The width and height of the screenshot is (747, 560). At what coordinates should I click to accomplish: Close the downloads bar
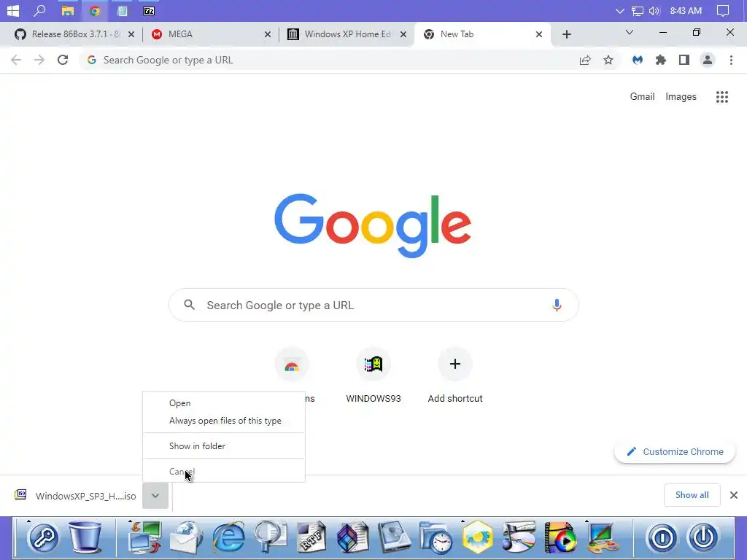pos(734,495)
